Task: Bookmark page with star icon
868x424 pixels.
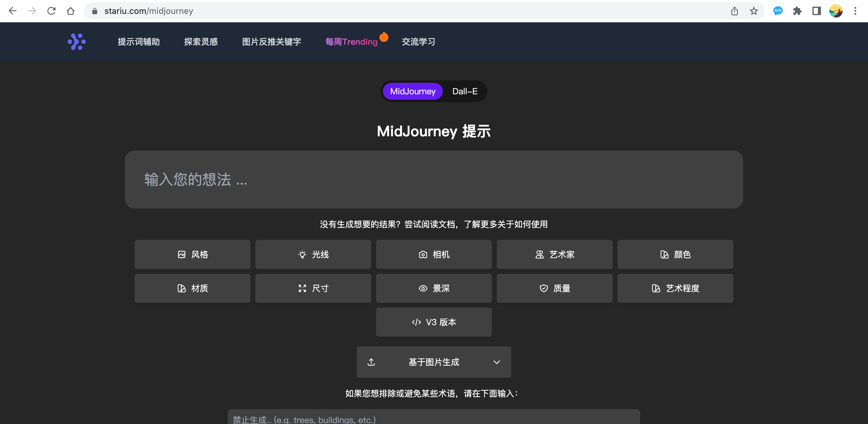Action: click(x=753, y=11)
